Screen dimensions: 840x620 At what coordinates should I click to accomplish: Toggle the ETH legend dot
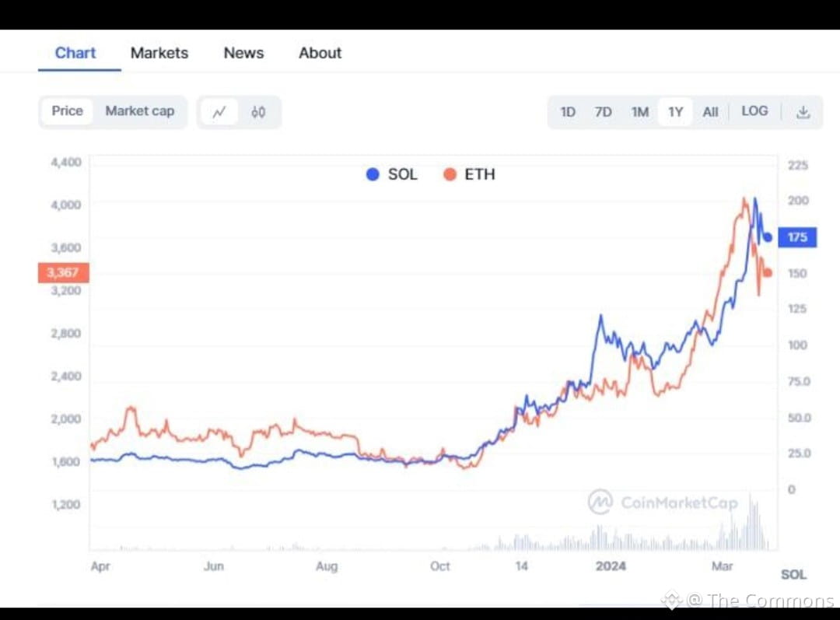pyautogui.click(x=450, y=174)
